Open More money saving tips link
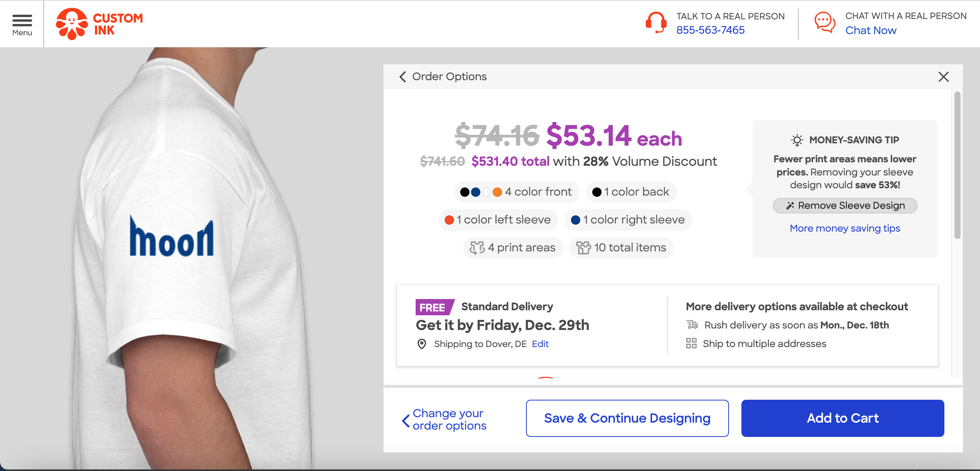Image resolution: width=980 pixels, height=471 pixels. coord(845,229)
